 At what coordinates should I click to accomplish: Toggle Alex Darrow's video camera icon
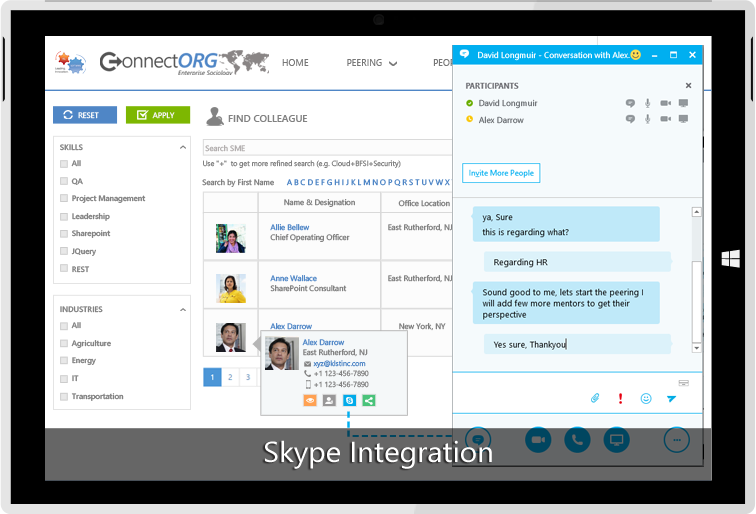665,119
